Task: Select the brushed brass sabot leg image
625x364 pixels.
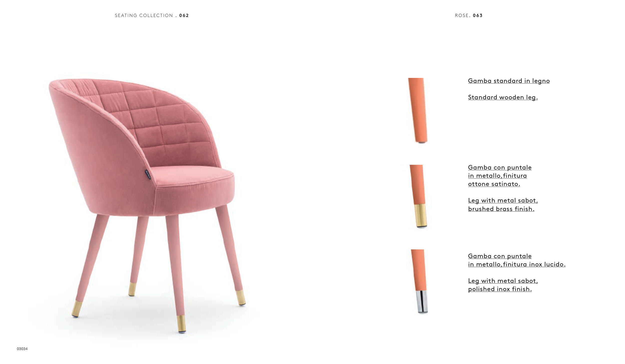Action: [x=418, y=196]
